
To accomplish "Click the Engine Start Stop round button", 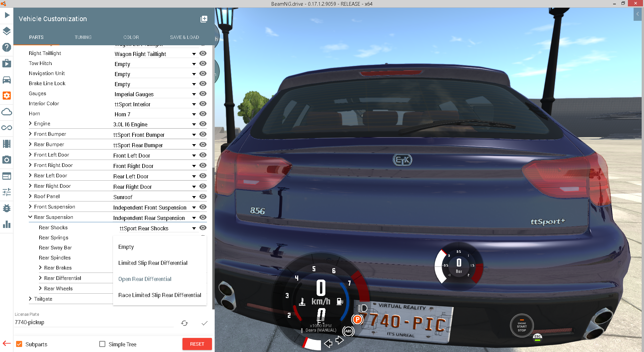I will 522,326.
